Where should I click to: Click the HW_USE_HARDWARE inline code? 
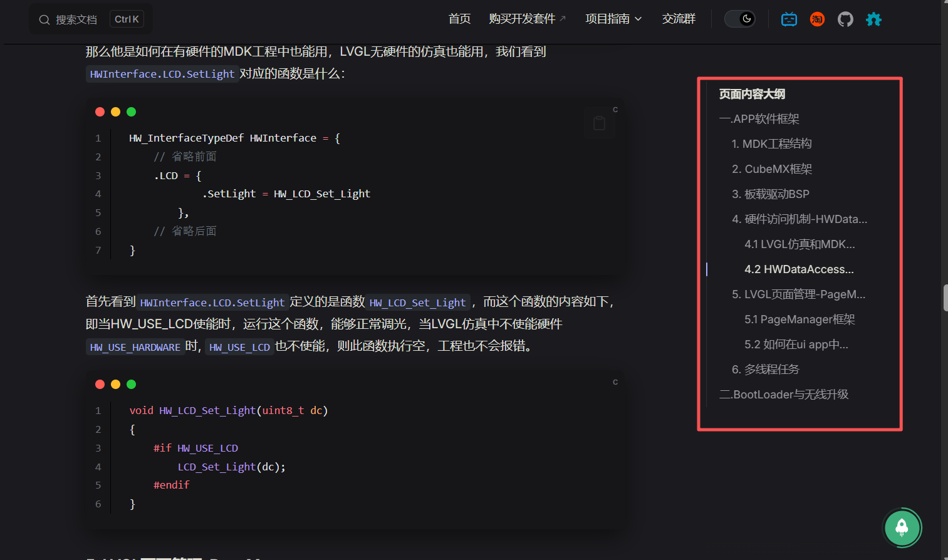135,347
